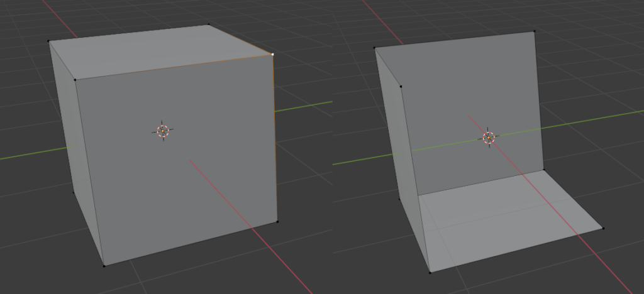Select the top-back-left corner vertex of left cube
644x294 pixels.
[x=49, y=41]
